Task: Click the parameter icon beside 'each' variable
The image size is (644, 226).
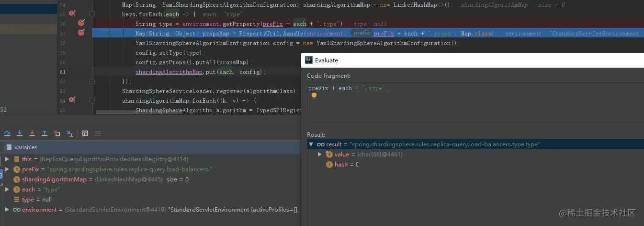Action: (16, 190)
